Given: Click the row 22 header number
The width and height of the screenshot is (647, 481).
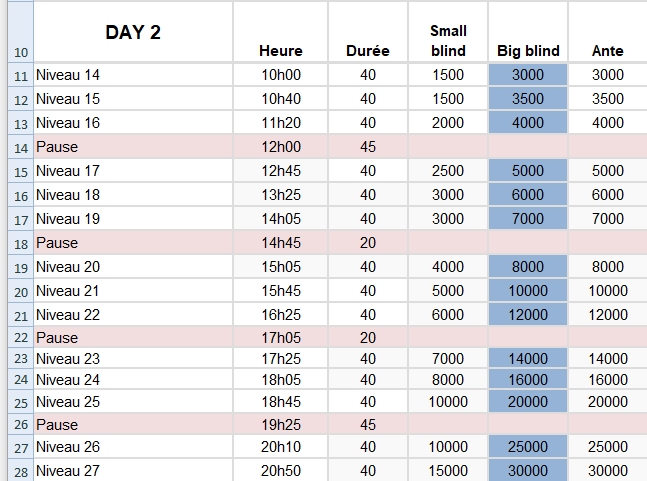Looking at the screenshot, I should point(22,338).
